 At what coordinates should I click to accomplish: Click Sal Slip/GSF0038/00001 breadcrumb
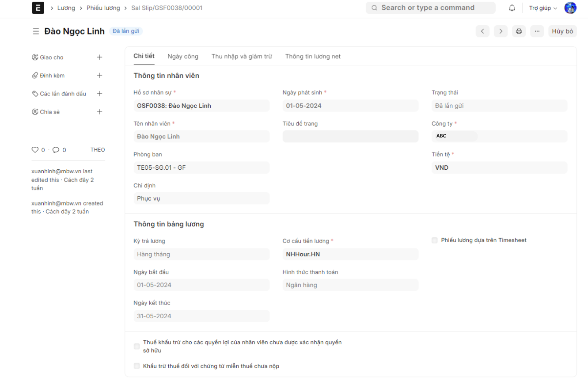point(167,8)
